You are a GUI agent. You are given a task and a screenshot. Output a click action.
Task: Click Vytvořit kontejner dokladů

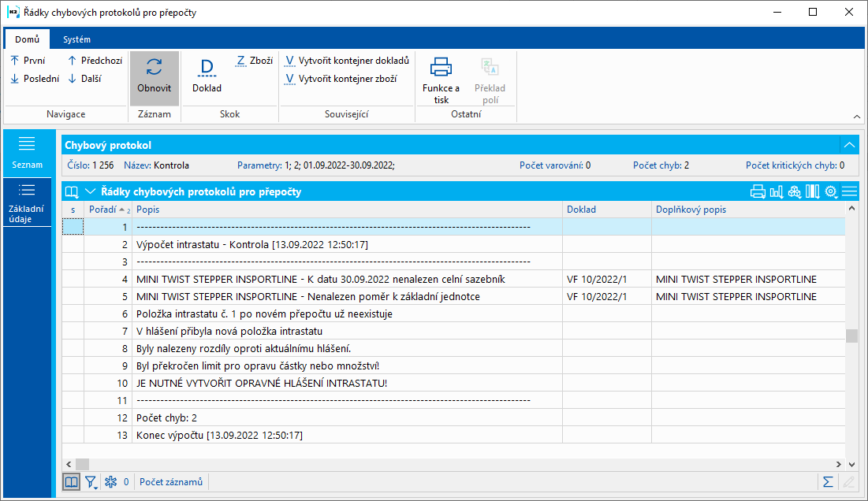(x=347, y=61)
